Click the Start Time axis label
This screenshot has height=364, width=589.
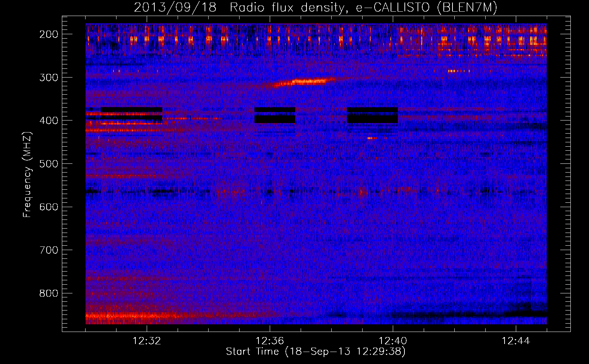(316, 352)
